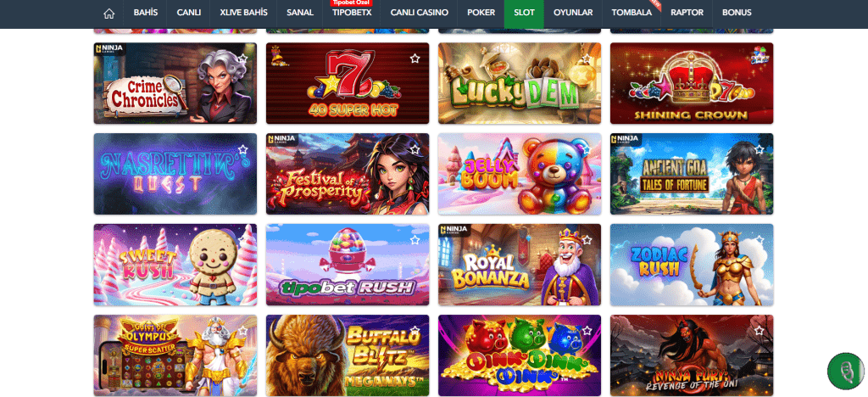Image resolution: width=868 pixels, height=397 pixels.
Task: Go to the BONUS page
Action: pyautogui.click(x=737, y=13)
